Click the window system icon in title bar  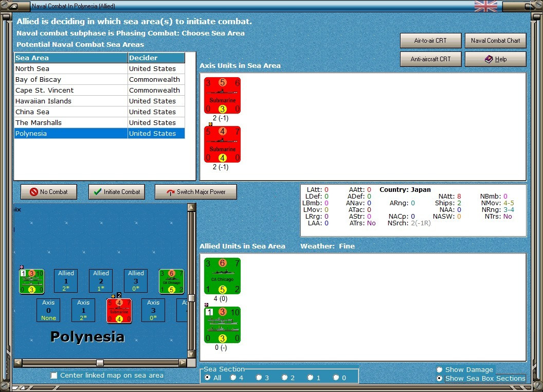click(14, 6)
